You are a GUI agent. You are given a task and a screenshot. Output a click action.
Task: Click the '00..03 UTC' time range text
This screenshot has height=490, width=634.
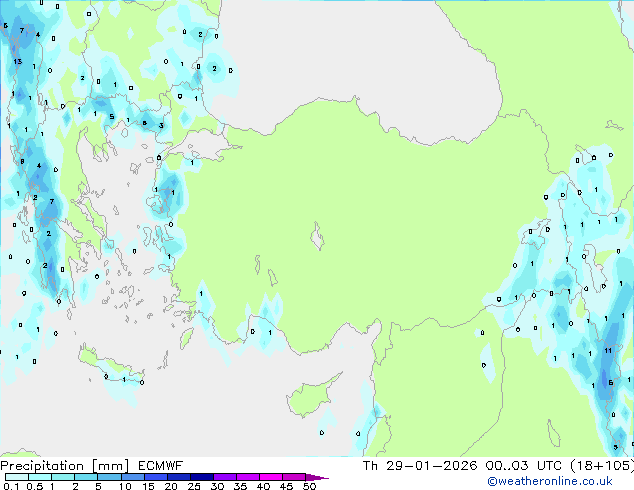point(524,466)
